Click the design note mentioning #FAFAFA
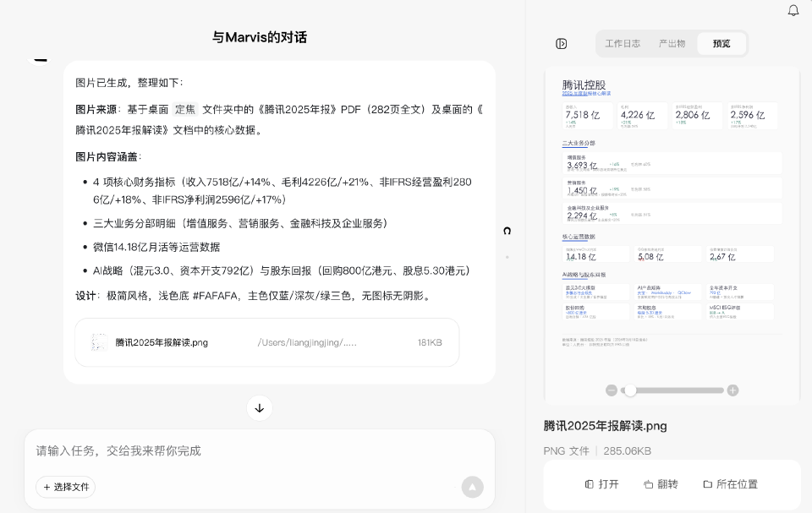The width and height of the screenshot is (812, 513). pos(255,296)
